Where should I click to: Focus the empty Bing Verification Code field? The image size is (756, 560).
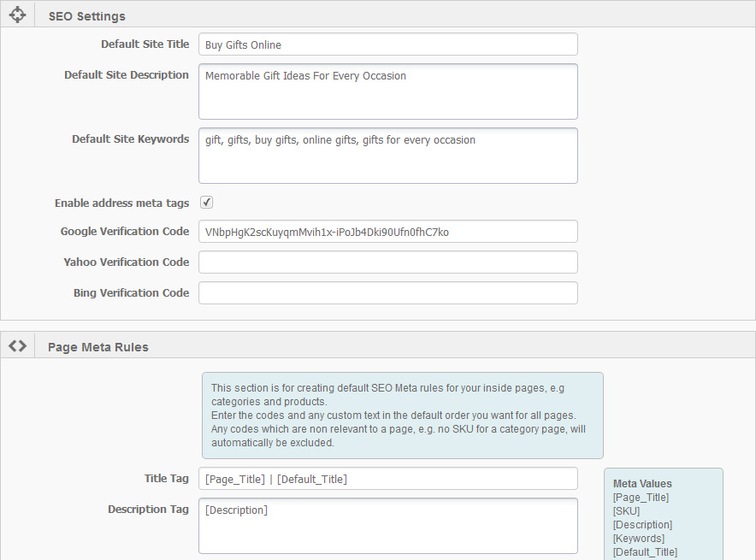tap(388, 293)
